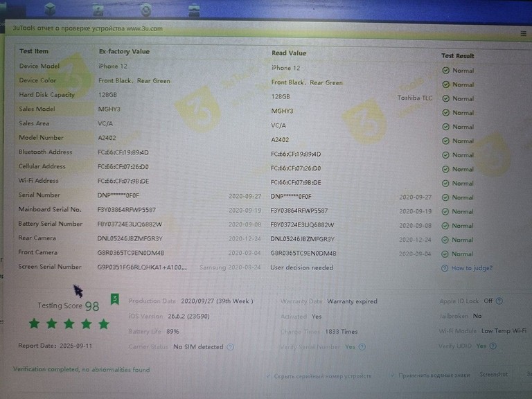Click Screen Serial Number G9P0351FG6RLQHKA1+A100...

142,267
